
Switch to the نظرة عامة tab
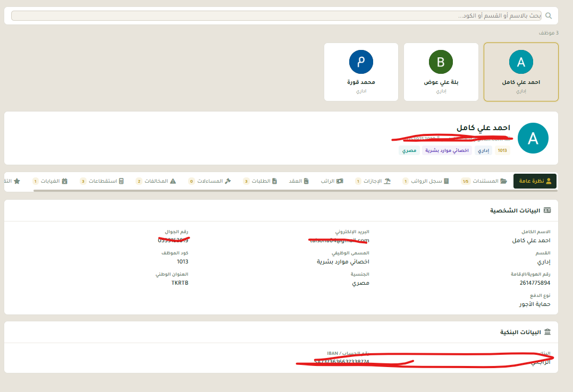pyautogui.click(x=535, y=181)
